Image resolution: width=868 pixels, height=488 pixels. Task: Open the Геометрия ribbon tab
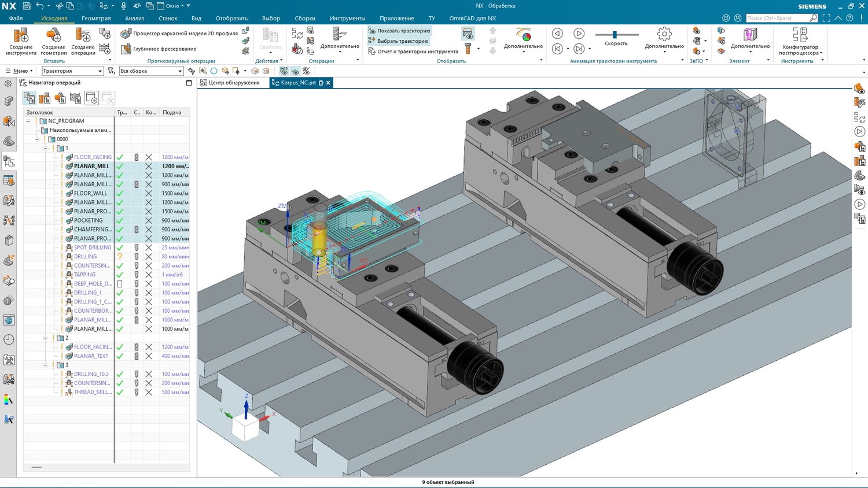point(96,19)
